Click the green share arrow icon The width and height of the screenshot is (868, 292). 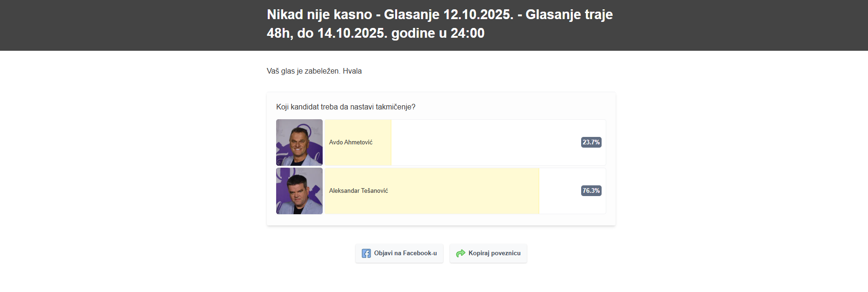460,253
